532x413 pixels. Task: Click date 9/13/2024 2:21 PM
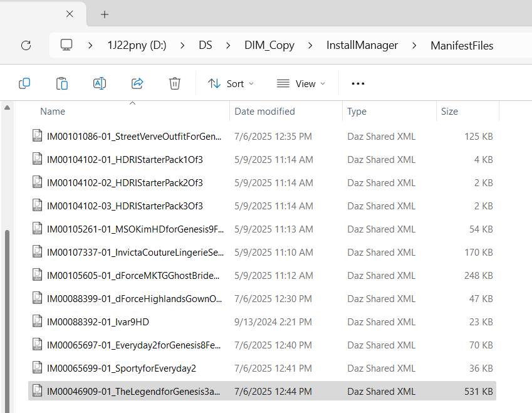(x=273, y=322)
